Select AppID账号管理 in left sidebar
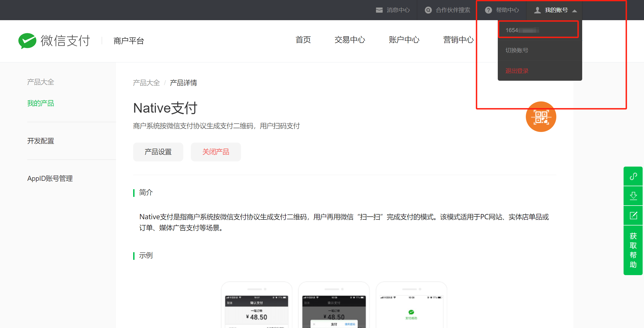The height and width of the screenshot is (328, 644). tap(50, 178)
